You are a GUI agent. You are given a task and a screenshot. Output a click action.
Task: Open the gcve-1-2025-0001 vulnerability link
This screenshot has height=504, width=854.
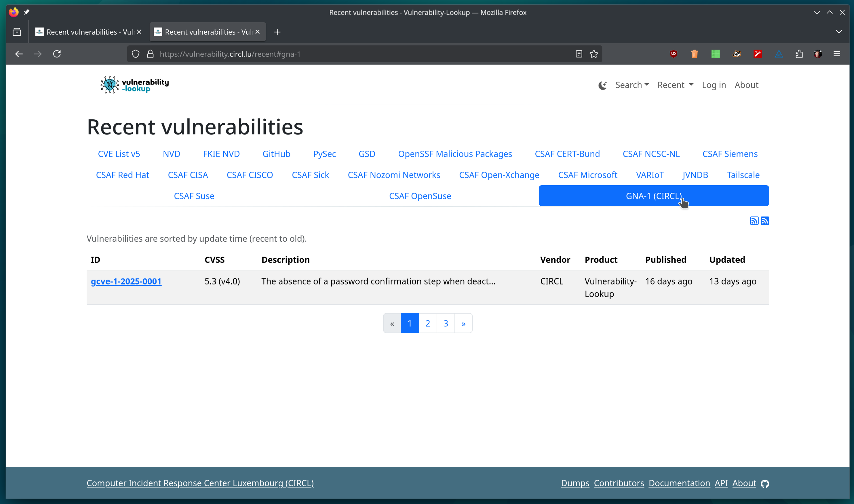[126, 281]
